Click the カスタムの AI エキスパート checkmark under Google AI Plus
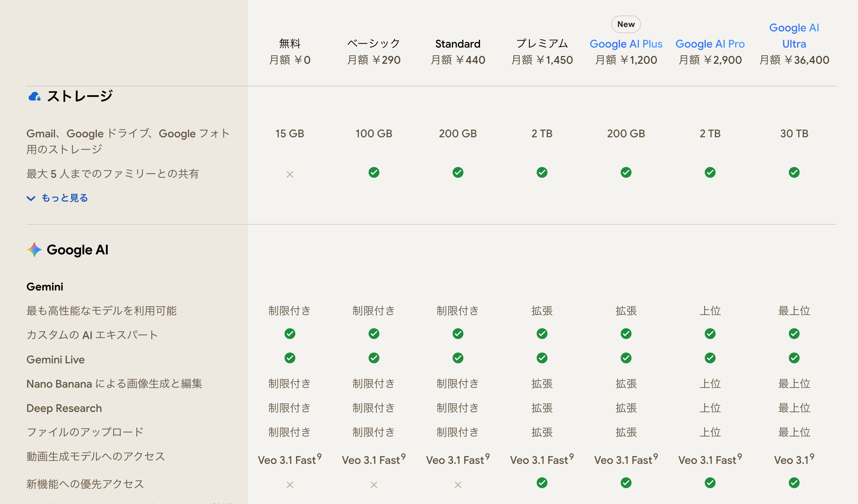 point(626,334)
